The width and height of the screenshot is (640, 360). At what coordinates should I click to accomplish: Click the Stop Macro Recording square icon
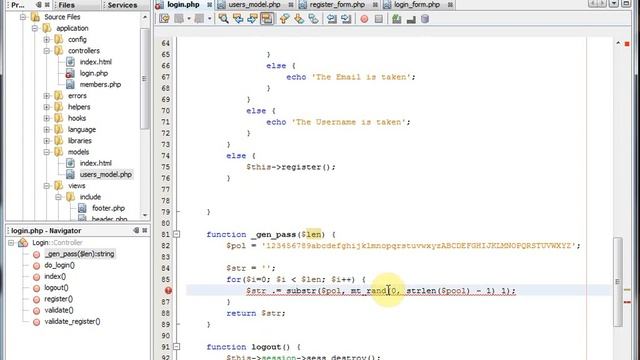379,19
